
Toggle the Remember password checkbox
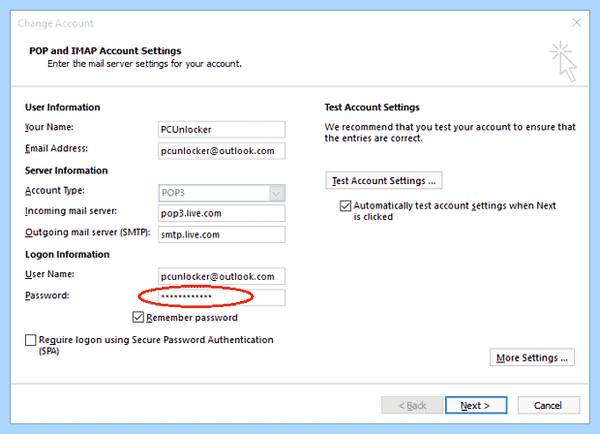(138, 317)
